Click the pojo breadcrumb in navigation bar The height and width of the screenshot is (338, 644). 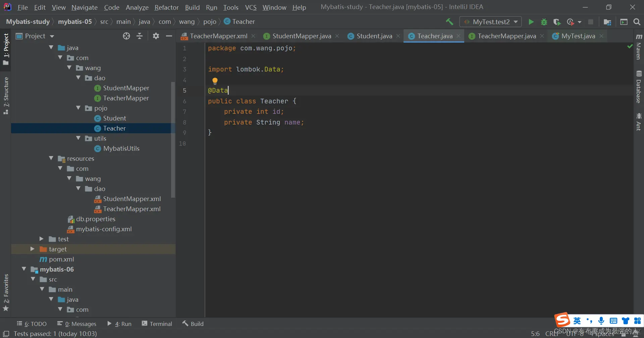[x=210, y=22]
